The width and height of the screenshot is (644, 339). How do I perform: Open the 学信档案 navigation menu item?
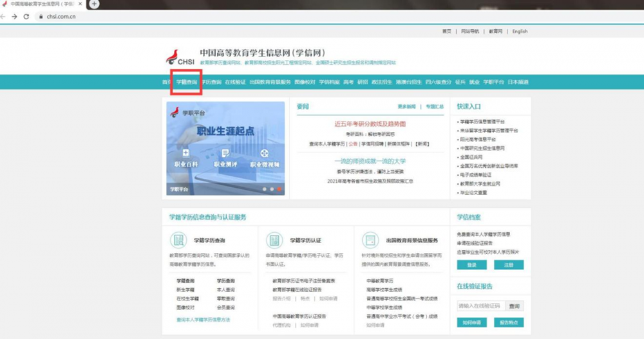[x=329, y=82]
